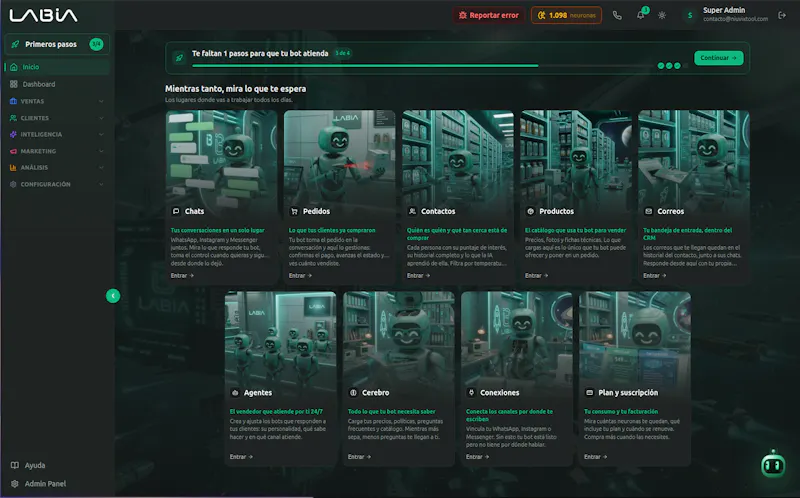
Task: Click the Cerebro card icon
Action: coord(353,393)
